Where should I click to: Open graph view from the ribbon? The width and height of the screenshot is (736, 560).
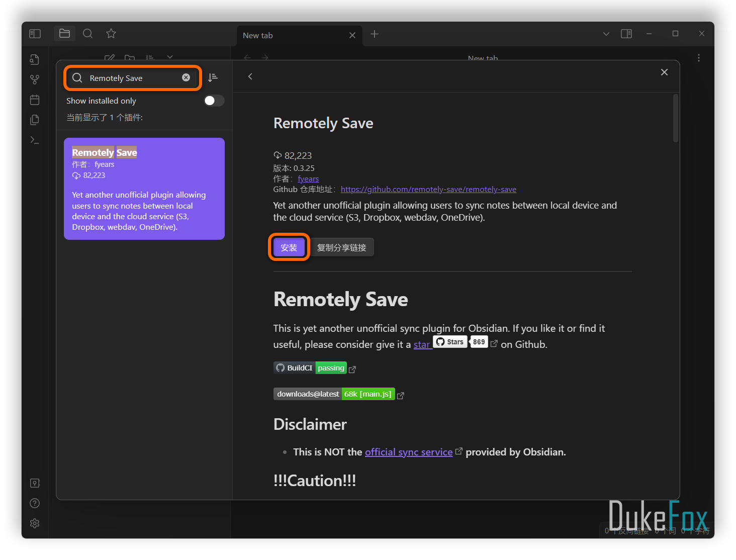point(35,79)
